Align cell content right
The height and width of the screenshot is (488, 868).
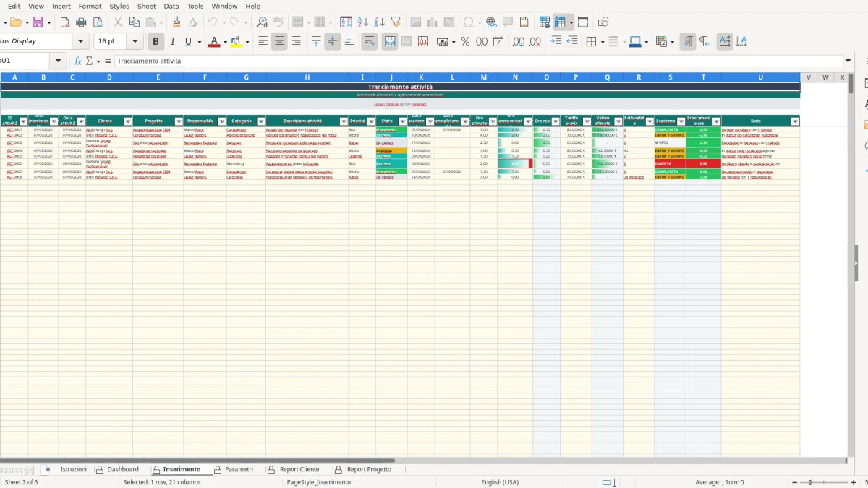[x=296, y=42]
